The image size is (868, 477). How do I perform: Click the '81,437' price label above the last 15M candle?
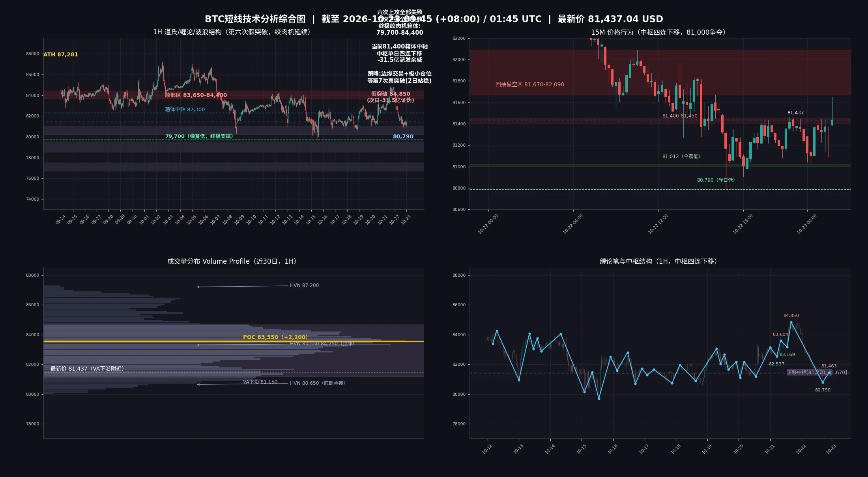coord(795,113)
